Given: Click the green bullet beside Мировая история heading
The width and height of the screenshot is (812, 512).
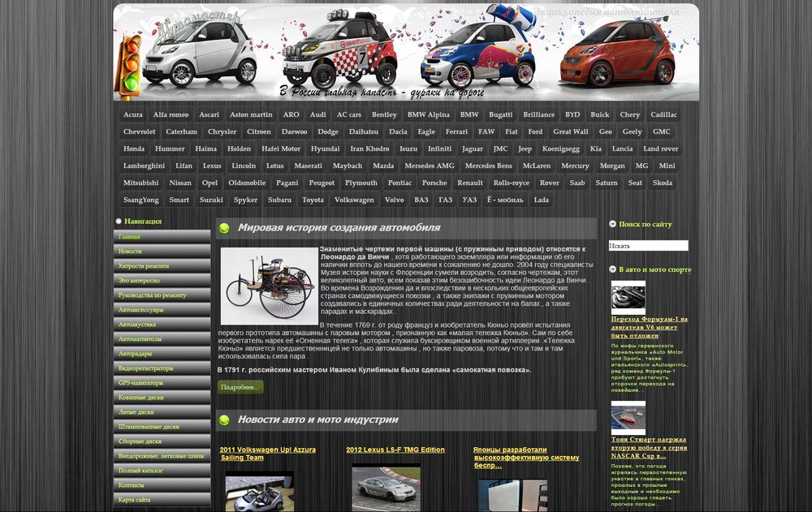Looking at the screenshot, I should (x=224, y=228).
